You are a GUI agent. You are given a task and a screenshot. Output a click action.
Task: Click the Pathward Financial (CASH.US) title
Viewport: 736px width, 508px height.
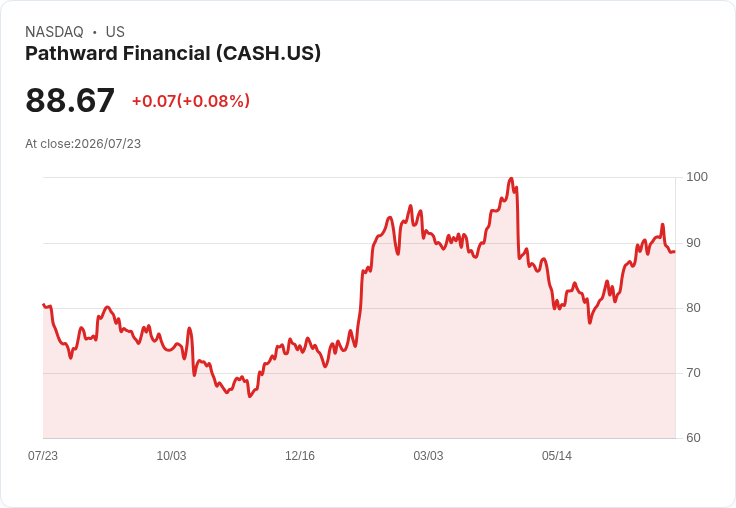[x=173, y=54]
